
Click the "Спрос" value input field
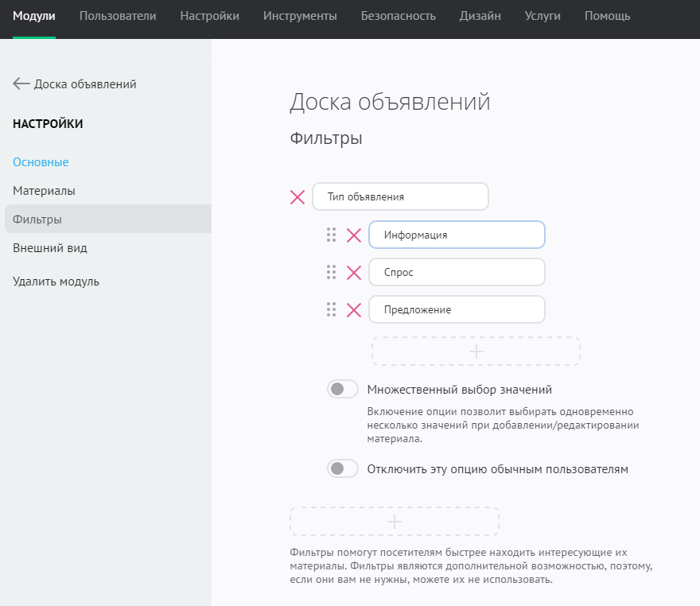(457, 273)
